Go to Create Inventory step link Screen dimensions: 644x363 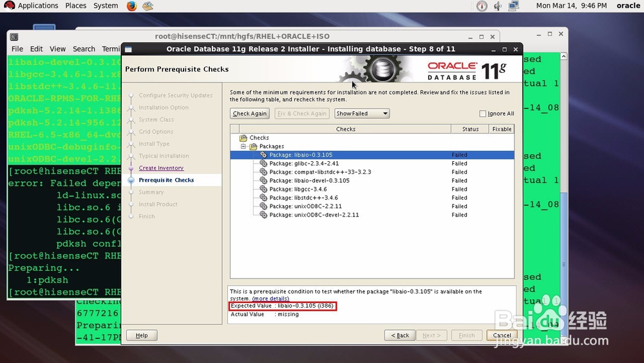click(161, 168)
